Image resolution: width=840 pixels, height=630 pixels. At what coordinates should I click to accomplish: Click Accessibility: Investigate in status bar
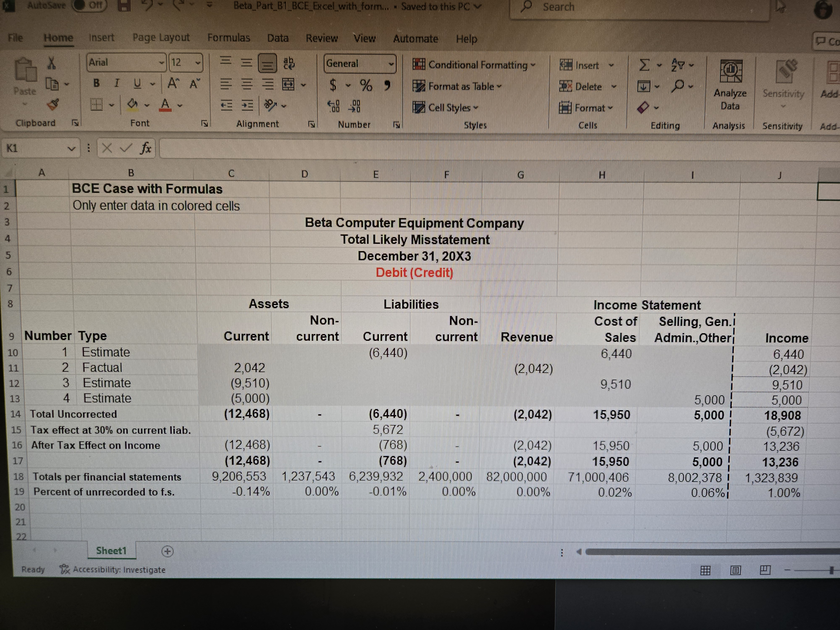click(113, 570)
